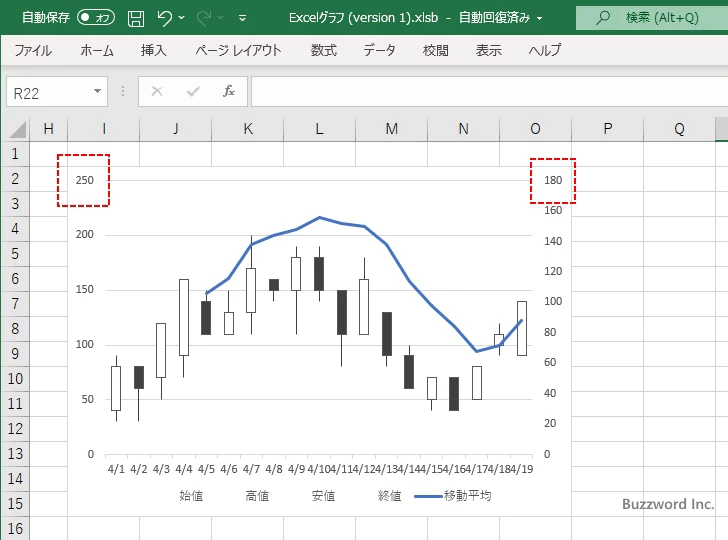Open the ヘルプ tab
Screen dimensions: 728x540
point(545,50)
